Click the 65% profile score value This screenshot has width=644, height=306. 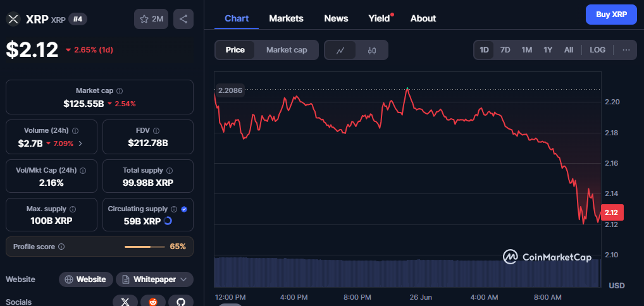click(178, 247)
